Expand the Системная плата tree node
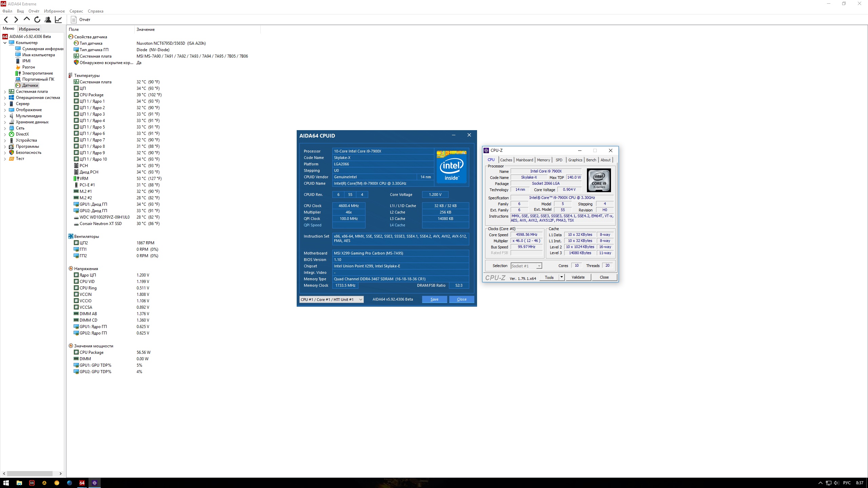This screenshot has width=868, height=488. click(x=5, y=91)
